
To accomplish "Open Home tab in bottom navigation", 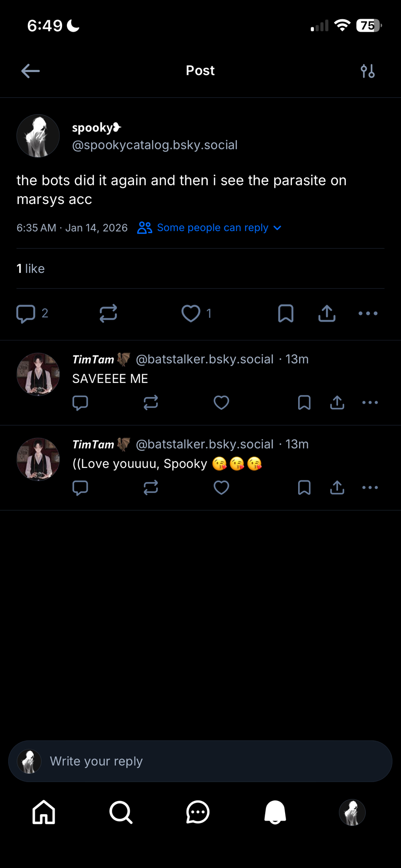I will click(44, 812).
